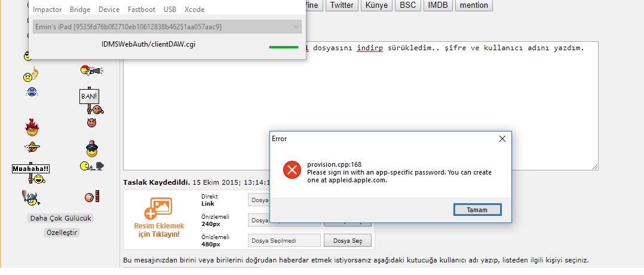Insert the red devil face emoticon

[91, 122]
